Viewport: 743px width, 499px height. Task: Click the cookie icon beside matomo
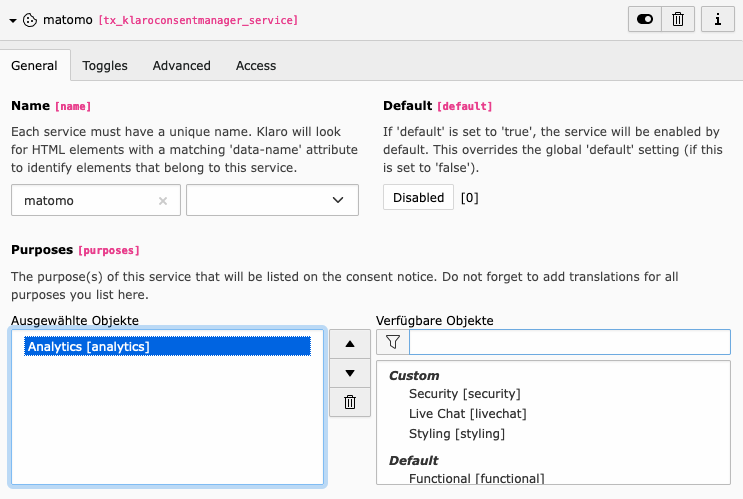click(x=30, y=20)
